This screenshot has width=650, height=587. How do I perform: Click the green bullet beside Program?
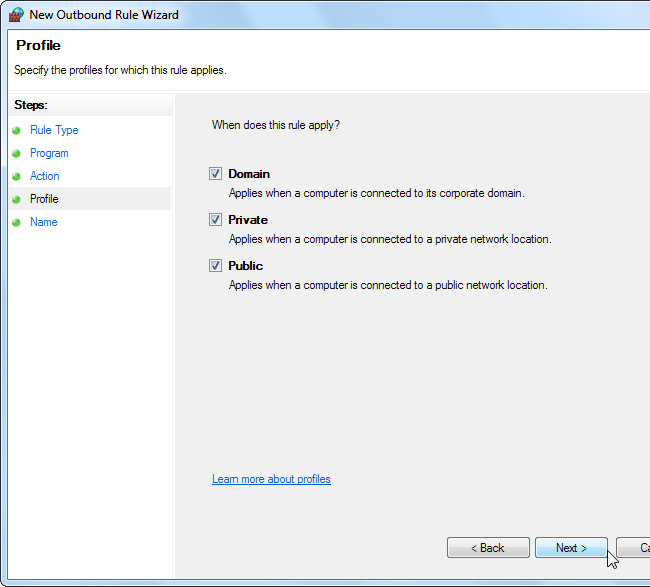(16, 153)
